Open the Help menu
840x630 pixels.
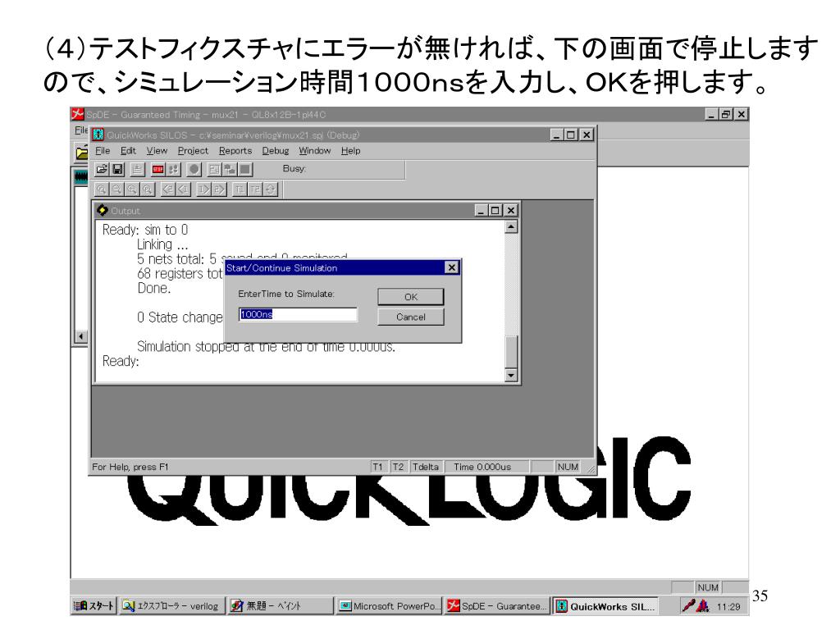[x=351, y=151]
